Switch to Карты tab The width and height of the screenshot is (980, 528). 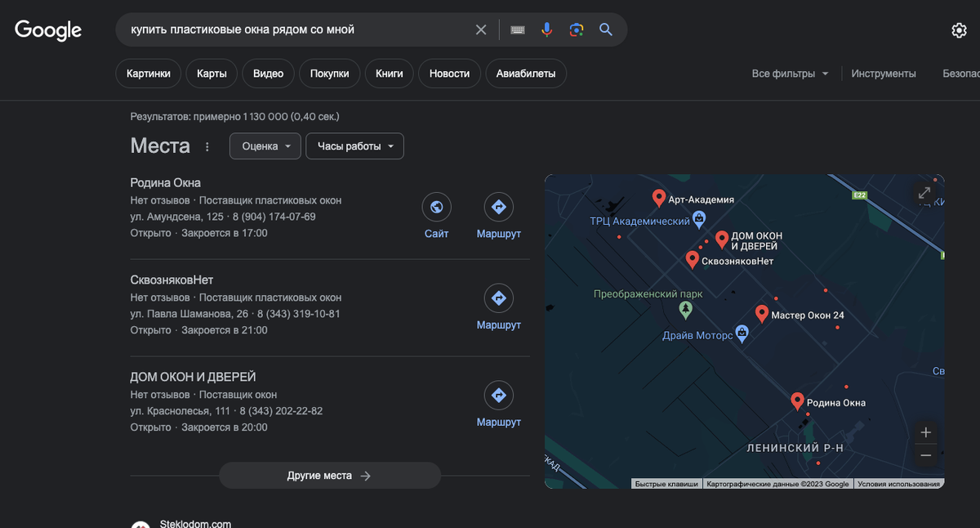212,74
